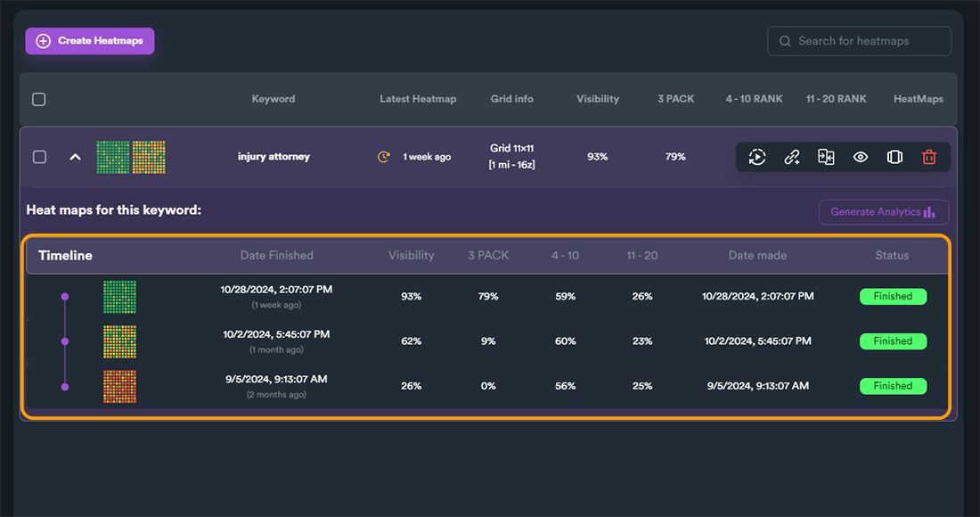
Task: Click Create Heatmaps button
Action: 90,41
